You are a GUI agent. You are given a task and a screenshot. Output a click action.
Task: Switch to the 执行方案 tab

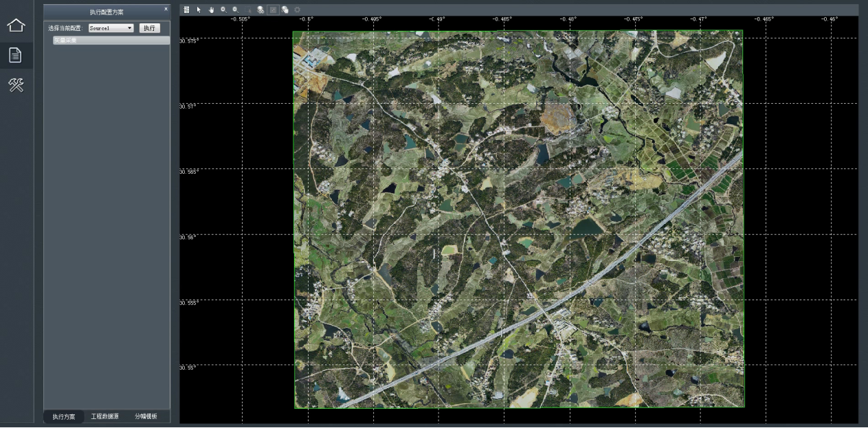(x=64, y=416)
